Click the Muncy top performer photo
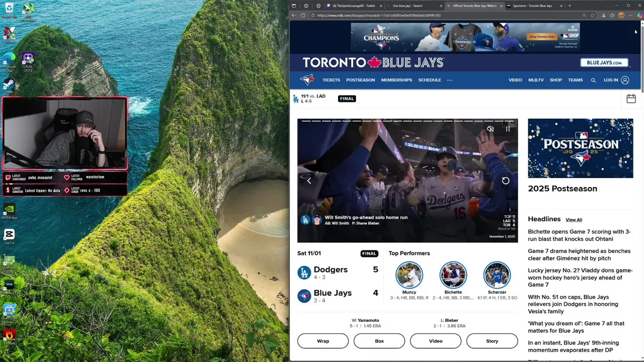 coord(409,275)
